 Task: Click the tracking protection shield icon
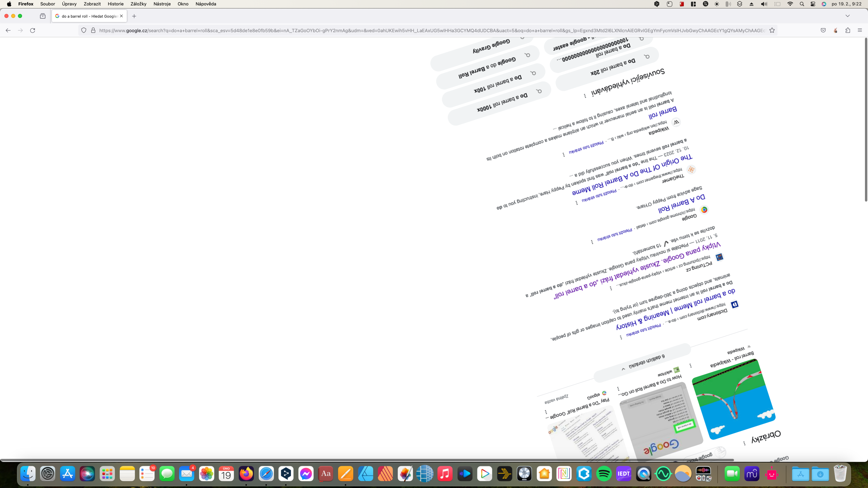tap(84, 30)
